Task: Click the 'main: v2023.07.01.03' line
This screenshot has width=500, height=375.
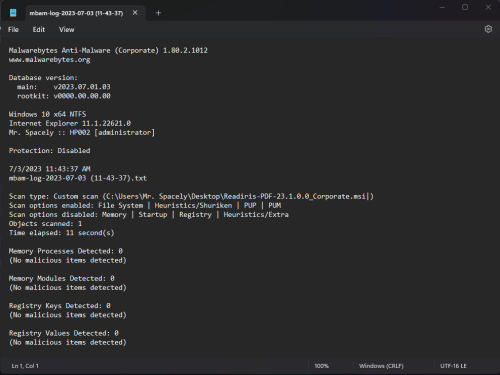Action: [64, 87]
